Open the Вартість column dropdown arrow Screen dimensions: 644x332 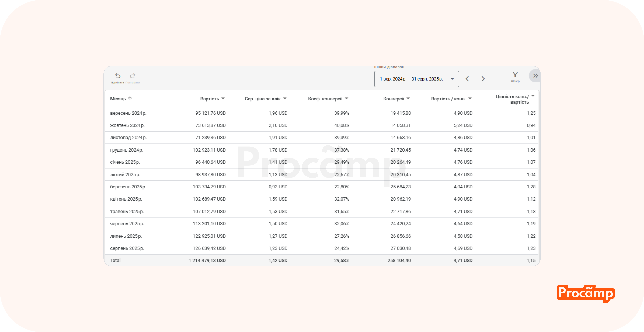tap(223, 99)
